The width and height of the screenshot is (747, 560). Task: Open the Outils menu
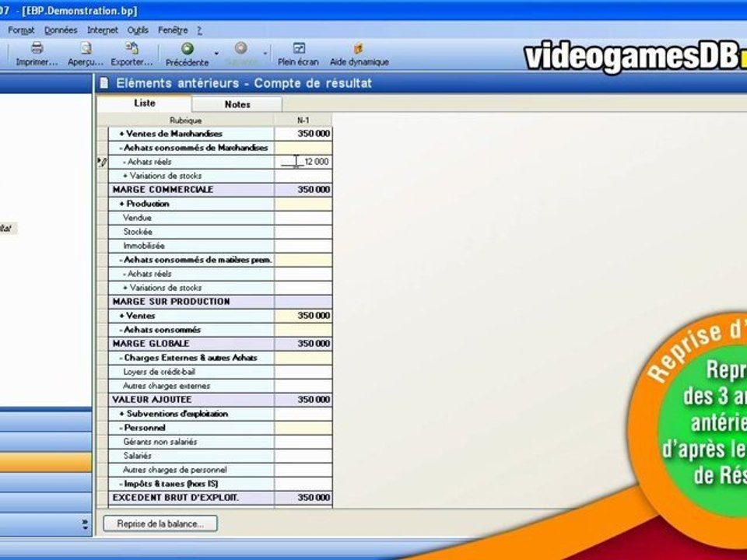pos(138,30)
